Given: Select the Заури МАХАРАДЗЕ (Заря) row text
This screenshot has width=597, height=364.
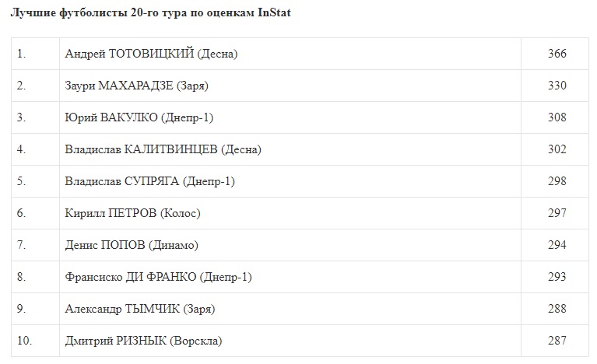Looking at the screenshot, I should pos(137,86).
